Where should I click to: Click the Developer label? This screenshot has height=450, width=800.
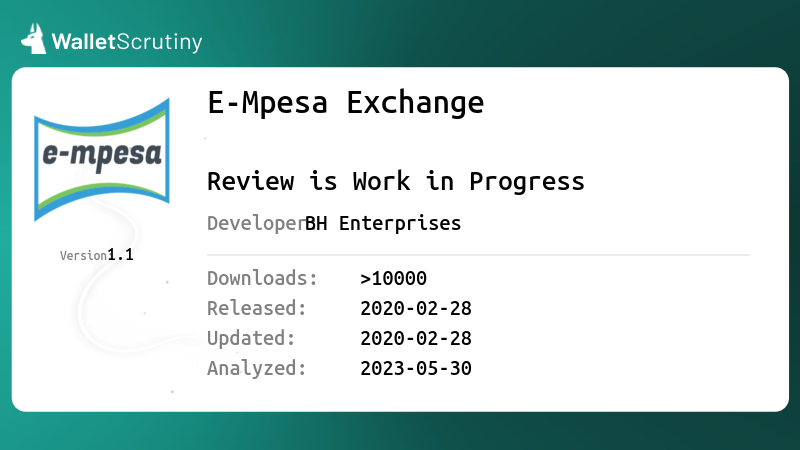click(256, 223)
